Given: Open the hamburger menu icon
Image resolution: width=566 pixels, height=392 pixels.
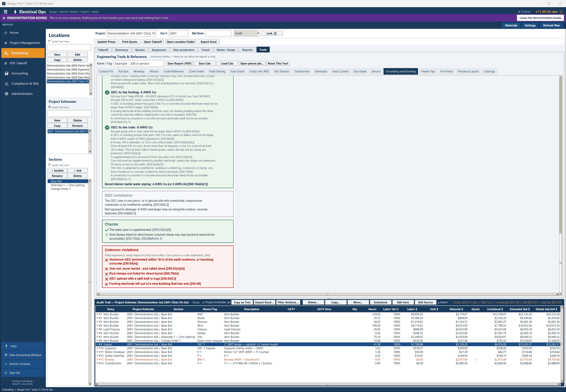Looking at the screenshot, I should [5, 12].
